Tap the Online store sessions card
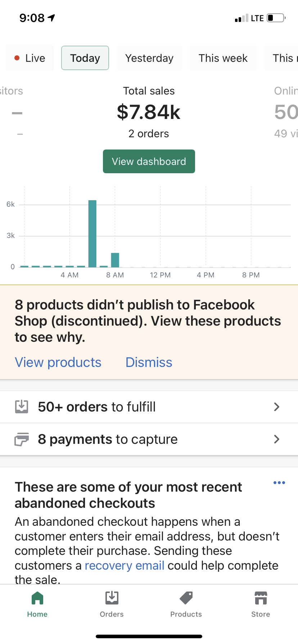 [x=286, y=112]
